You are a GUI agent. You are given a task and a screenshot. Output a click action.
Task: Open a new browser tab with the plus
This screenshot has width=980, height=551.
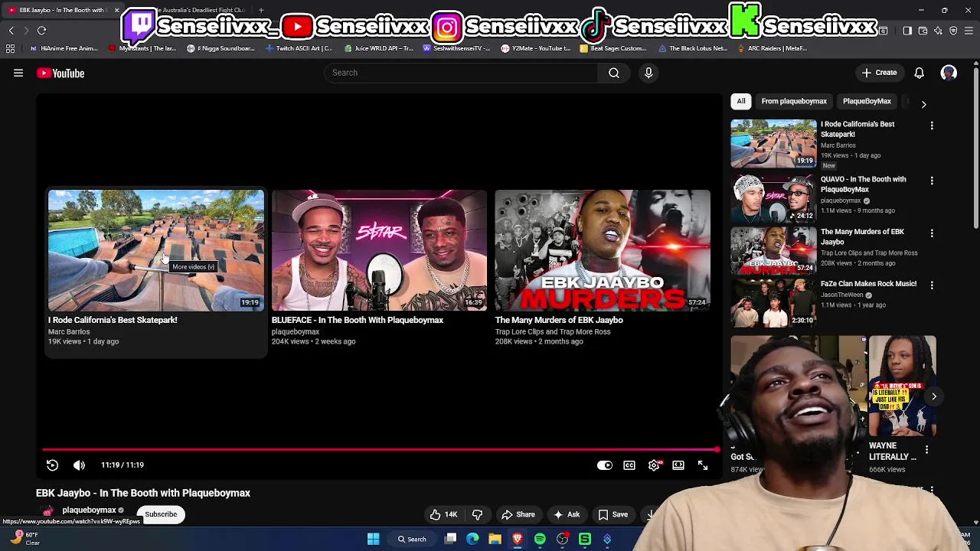click(x=261, y=10)
